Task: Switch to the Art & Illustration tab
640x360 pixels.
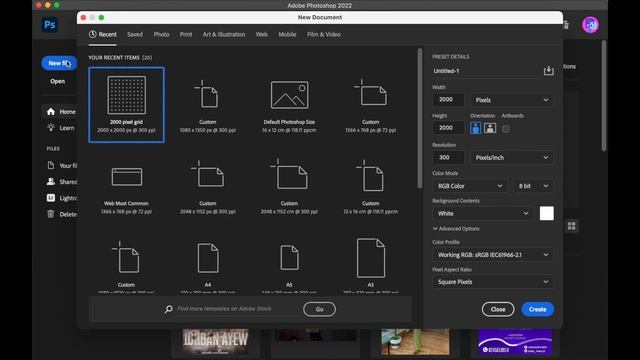Action: 224,35
